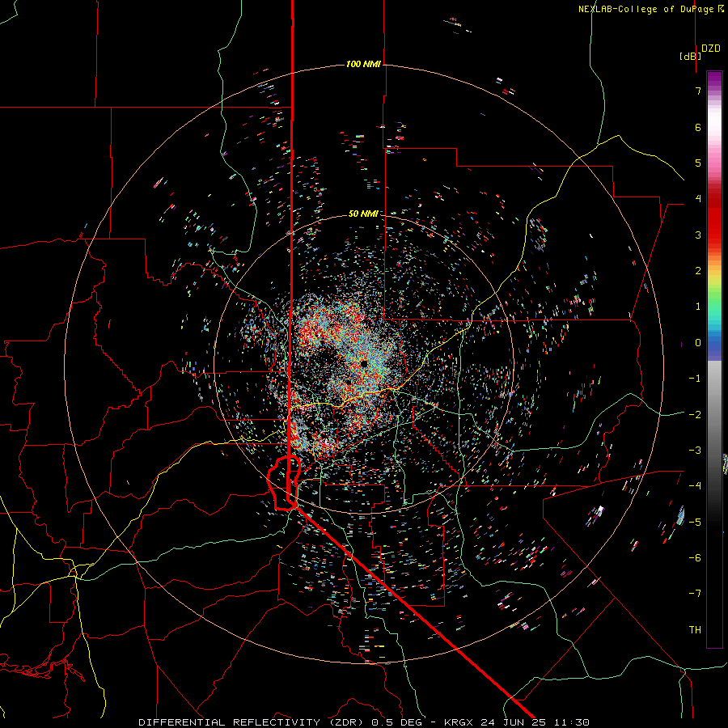
Task: Click the -6 value on color scale
Action: [695, 557]
